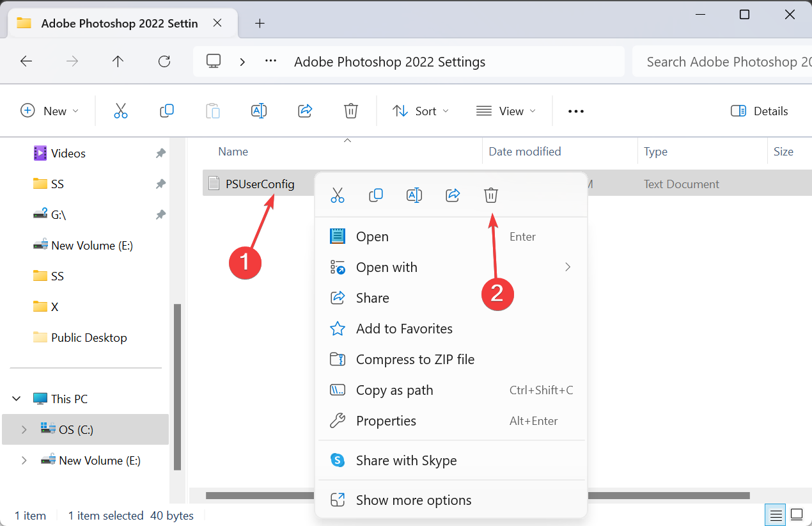Select Compress to ZIP file
Screen dimensions: 812x526
(451, 360)
